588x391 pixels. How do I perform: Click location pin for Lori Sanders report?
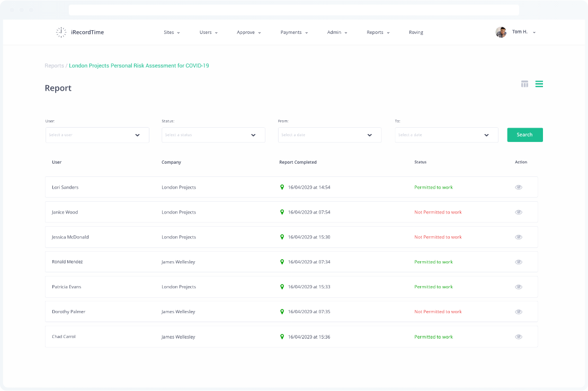click(x=282, y=187)
